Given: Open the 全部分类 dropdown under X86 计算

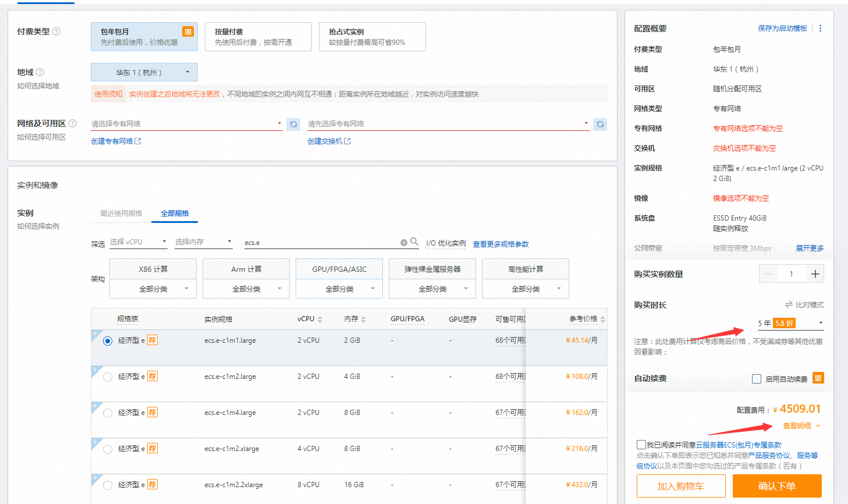Looking at the screenshot, I should (x=153, y=289).
